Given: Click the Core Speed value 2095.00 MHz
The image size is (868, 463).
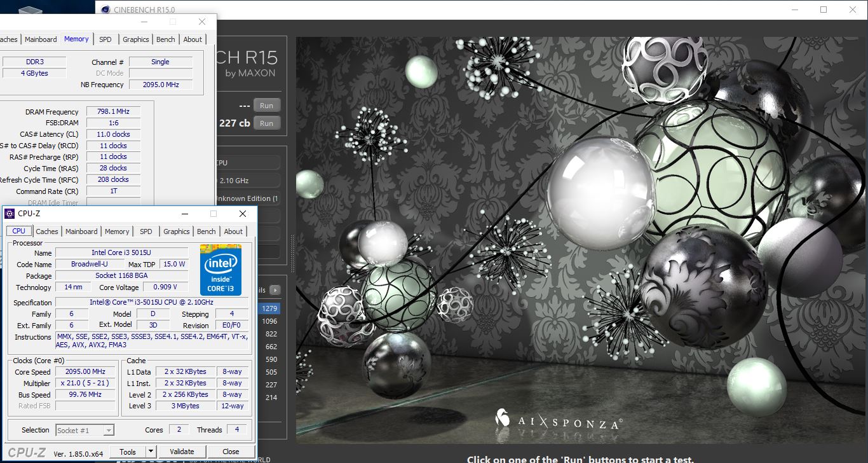Looking at the screenshot, I should (86, 371).
